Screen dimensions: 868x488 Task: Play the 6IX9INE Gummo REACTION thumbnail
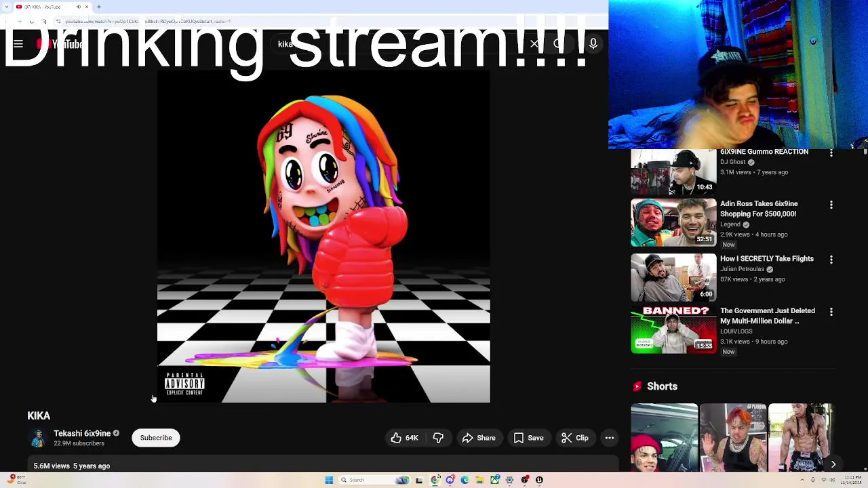(x=673, y=171)
